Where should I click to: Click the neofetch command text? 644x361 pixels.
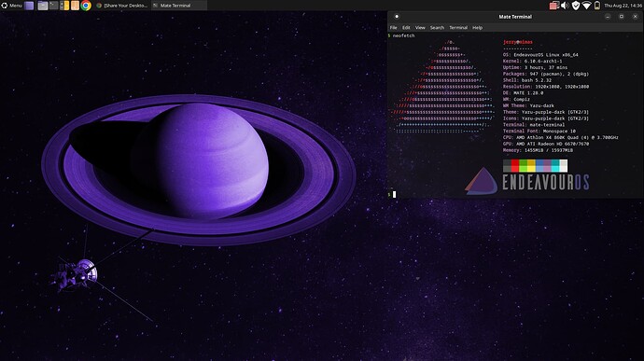pos(403,35)
